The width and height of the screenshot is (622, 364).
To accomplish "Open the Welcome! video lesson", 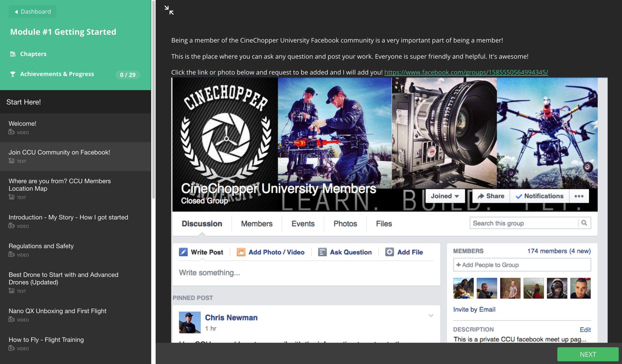I will [75, 128].
